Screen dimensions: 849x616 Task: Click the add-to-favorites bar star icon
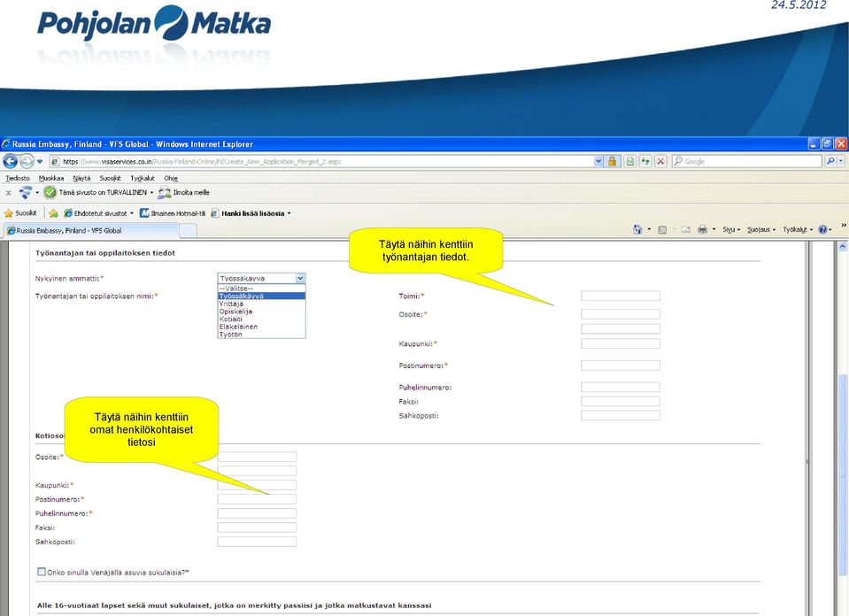(54, 213)
